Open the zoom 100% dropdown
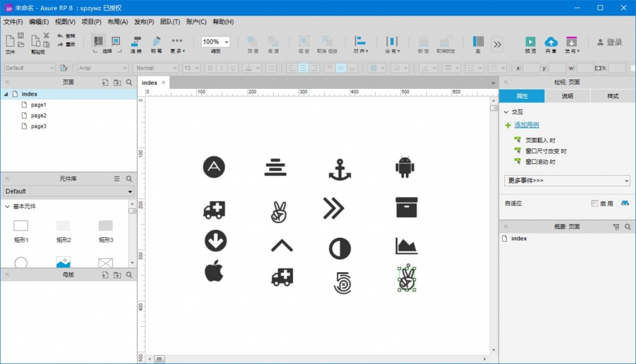 coord(226,42)
